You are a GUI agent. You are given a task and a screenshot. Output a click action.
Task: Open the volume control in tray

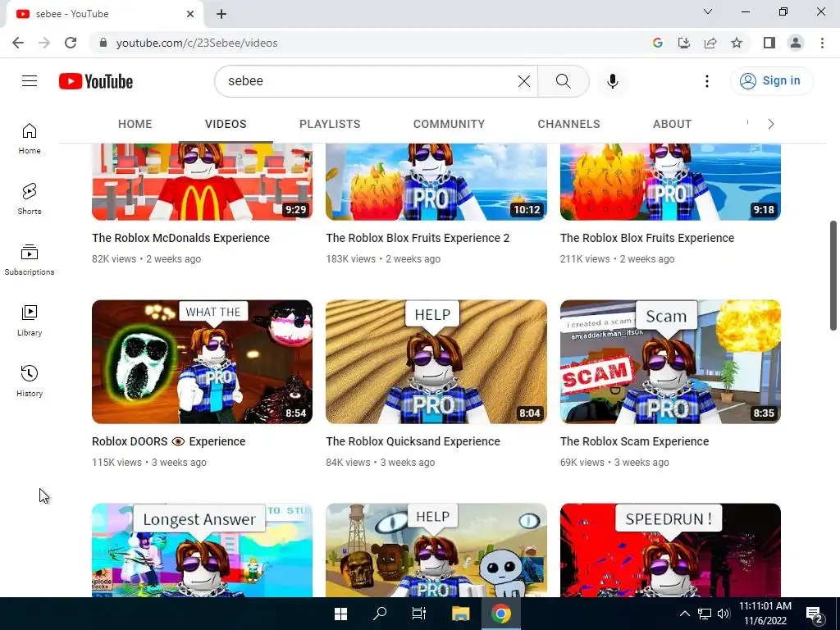click(x=724, y=614)
